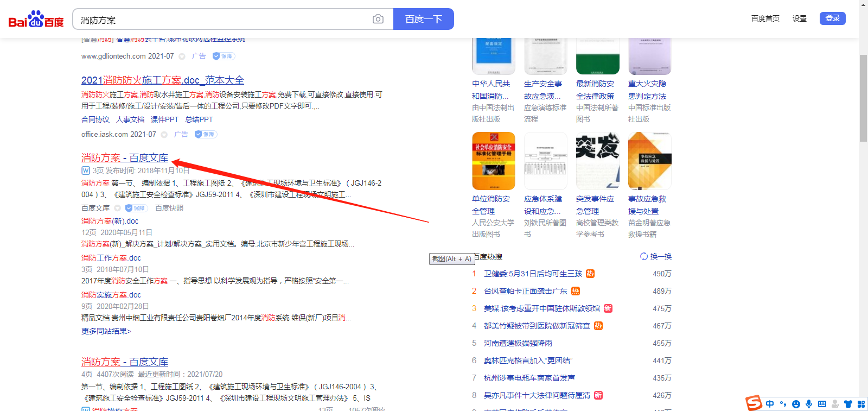
Task: Open 重大火灾隐患判定方法 book link
Action: point(647,90)
